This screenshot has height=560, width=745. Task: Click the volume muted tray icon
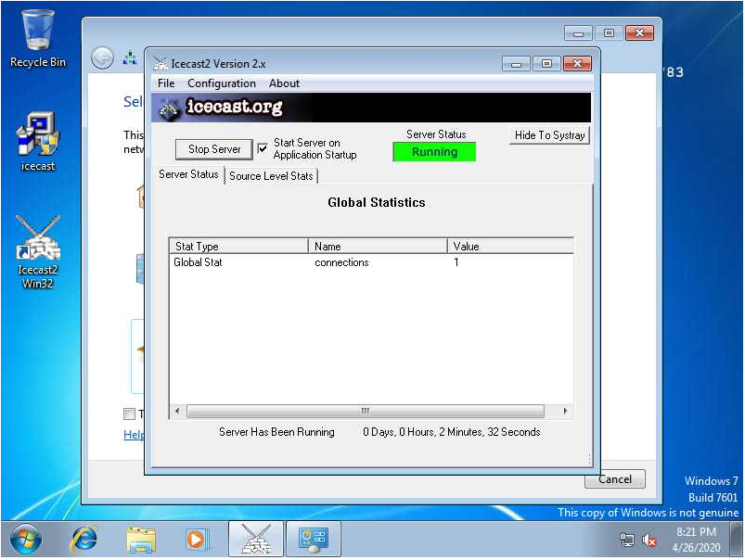649,541
